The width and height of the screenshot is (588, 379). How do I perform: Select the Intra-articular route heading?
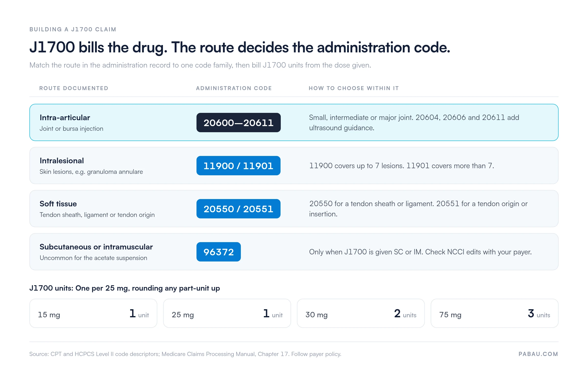tap(65, 118)
